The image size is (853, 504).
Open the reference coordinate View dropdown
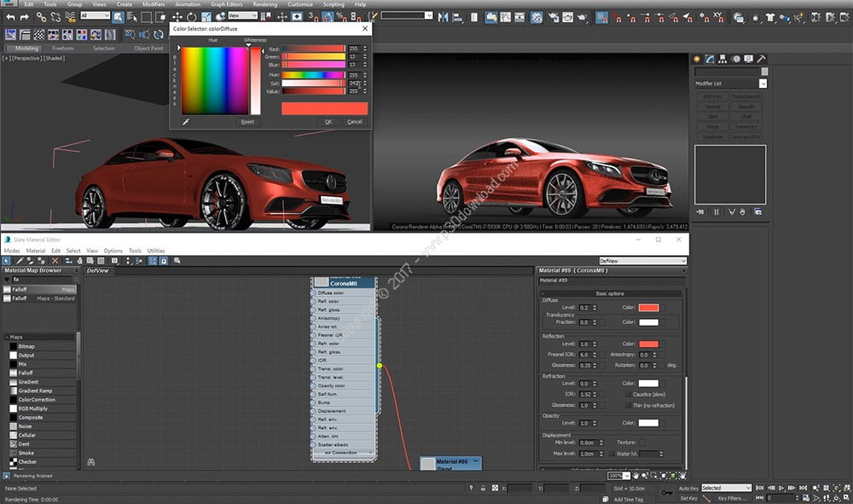pos(242,15)
